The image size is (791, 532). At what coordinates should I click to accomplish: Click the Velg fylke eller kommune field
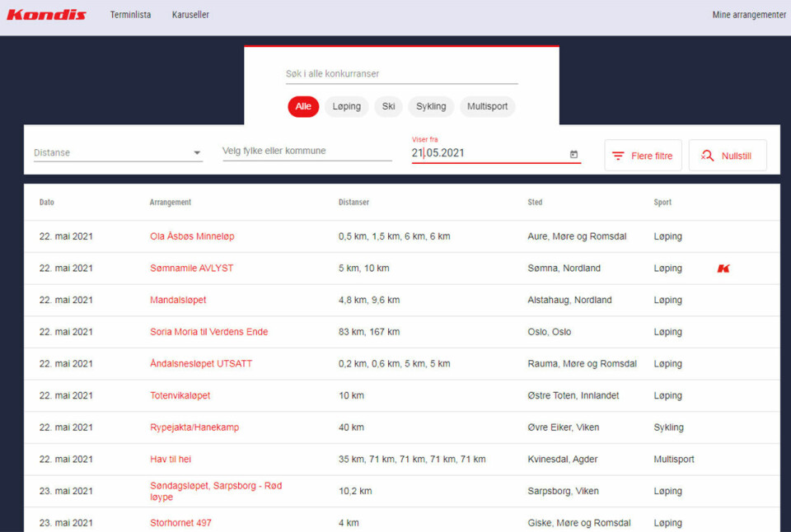click(307, 151)
